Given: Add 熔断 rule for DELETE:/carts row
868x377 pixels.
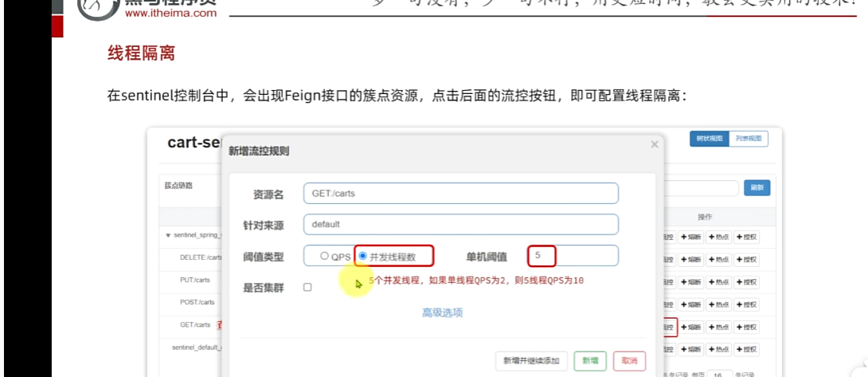Looking at the screenshot, I should pos(691,260).
